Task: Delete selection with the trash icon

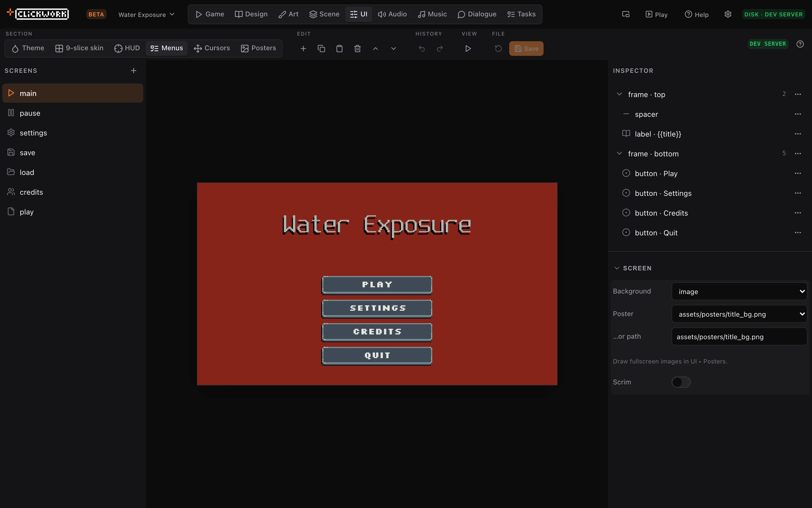Action: (357, 49)
